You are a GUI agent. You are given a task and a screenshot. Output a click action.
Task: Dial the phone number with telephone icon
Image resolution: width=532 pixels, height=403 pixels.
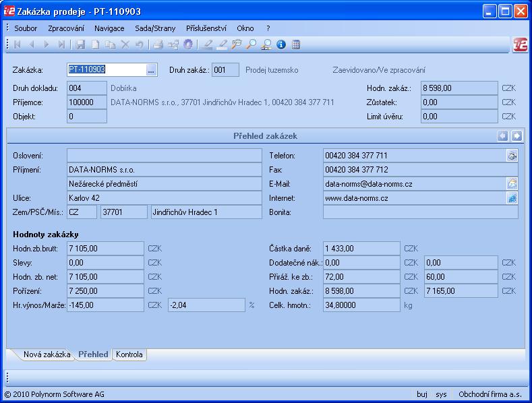(512, 156)
